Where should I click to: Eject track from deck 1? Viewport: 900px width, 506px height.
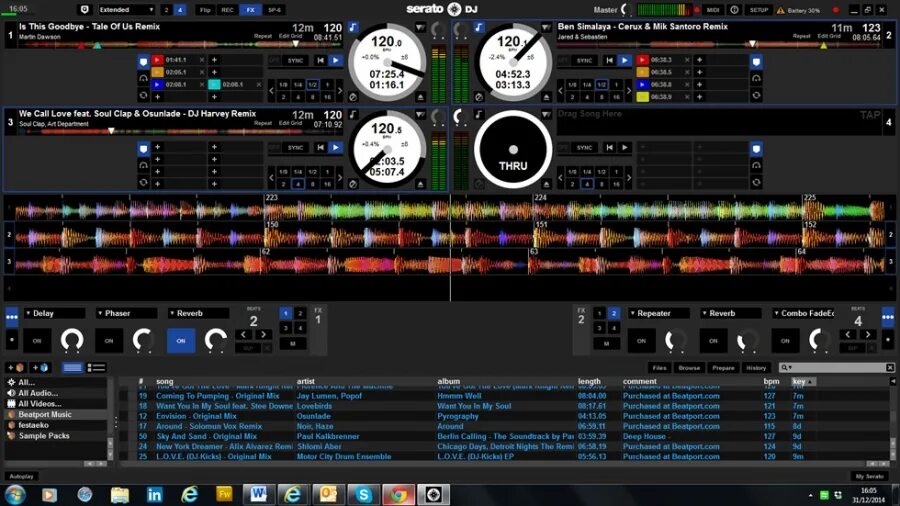(x=420, y=97)
